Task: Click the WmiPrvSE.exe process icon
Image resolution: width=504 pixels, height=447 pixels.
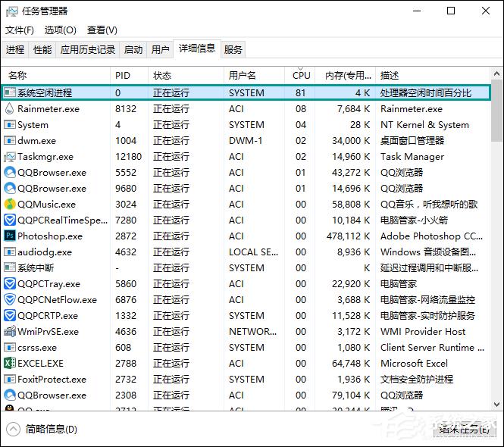Action: [x=10, y=332]
